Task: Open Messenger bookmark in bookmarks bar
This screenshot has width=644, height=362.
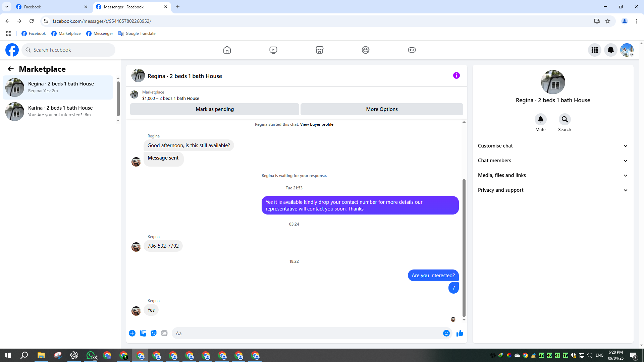Action: coord(100,34)
